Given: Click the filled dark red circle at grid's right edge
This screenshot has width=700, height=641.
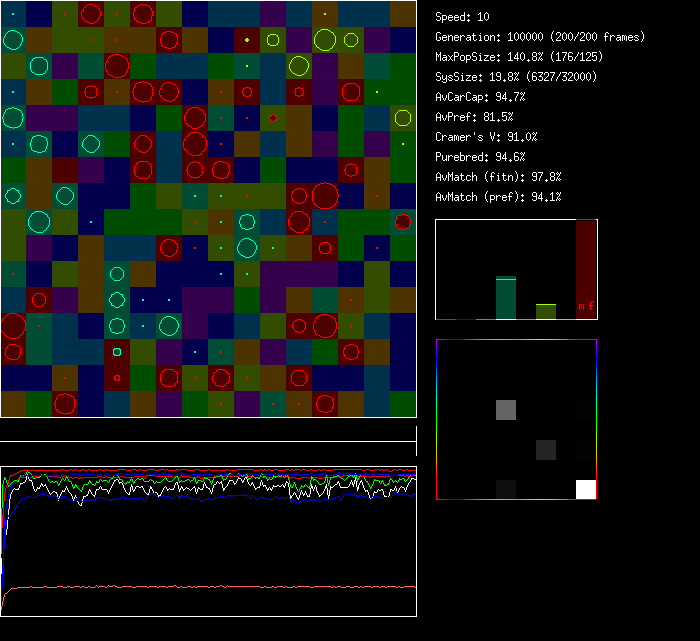Looking at the screenshot, I should [x=402, y=222].
